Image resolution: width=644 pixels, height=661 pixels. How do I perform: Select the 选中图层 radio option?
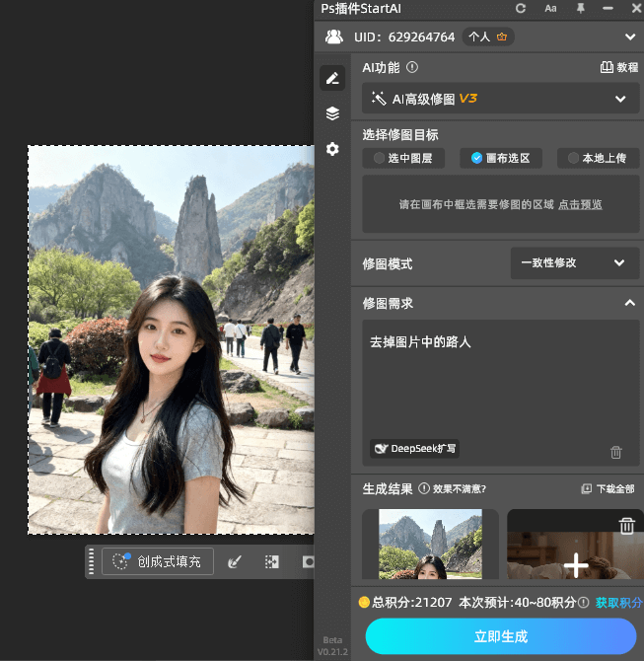coord(404,158)
